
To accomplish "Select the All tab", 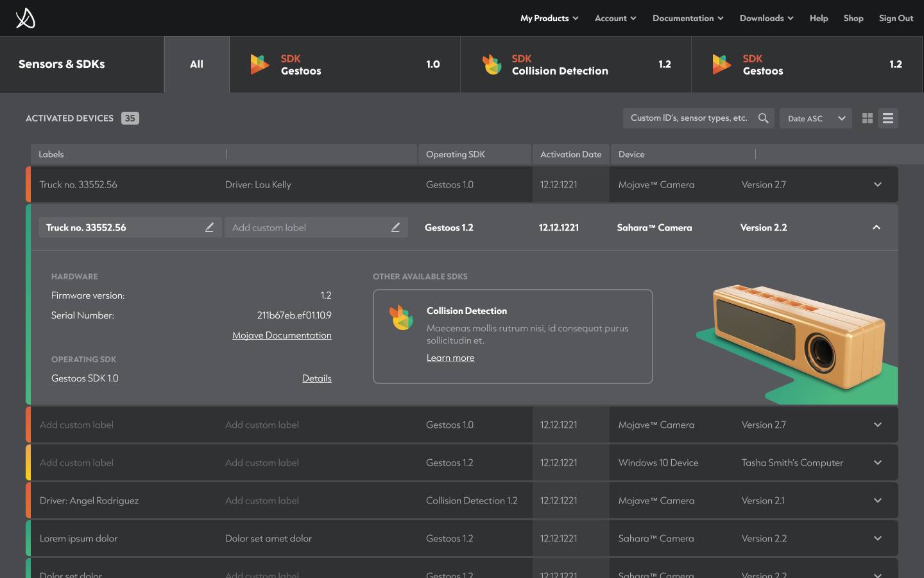I will pos(197,64).
